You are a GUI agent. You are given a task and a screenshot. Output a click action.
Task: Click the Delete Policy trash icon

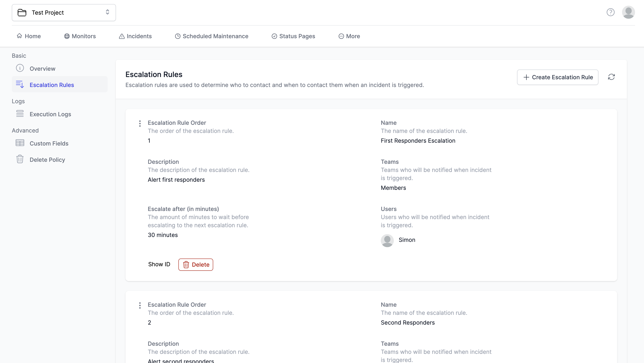click(x=20, y=159)
